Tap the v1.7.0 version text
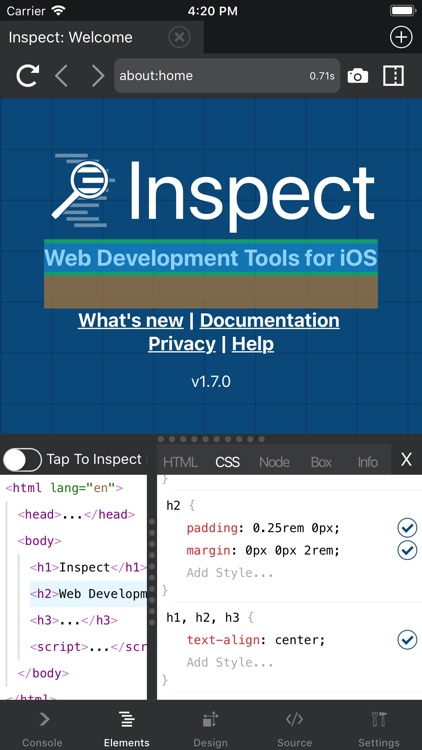Screen dimensions: 422x750 (x=211, y=382)
